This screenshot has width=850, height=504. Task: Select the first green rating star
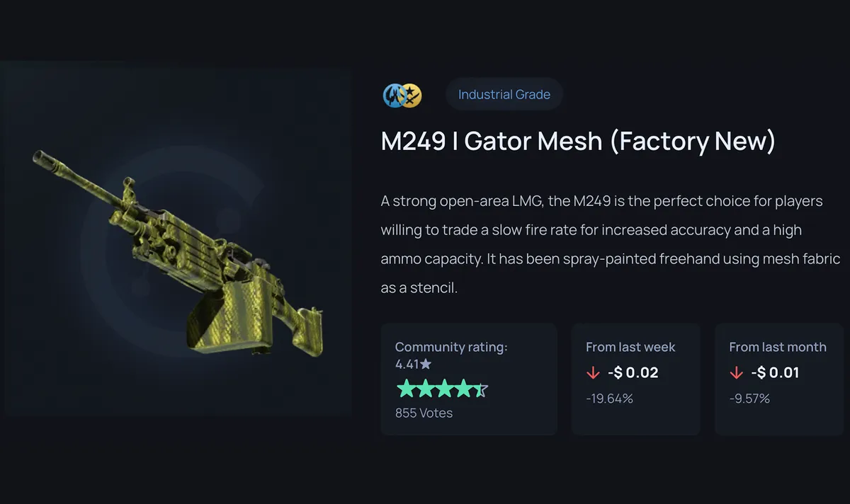(405, 389)
